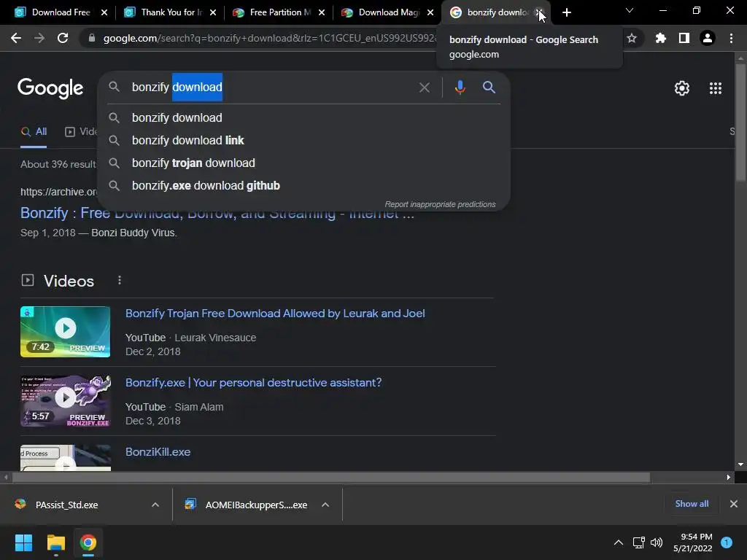This screenshot has width=747, height=560.
Task: Expand options for PAssist_Std.exe download
Action: [155, 505]
